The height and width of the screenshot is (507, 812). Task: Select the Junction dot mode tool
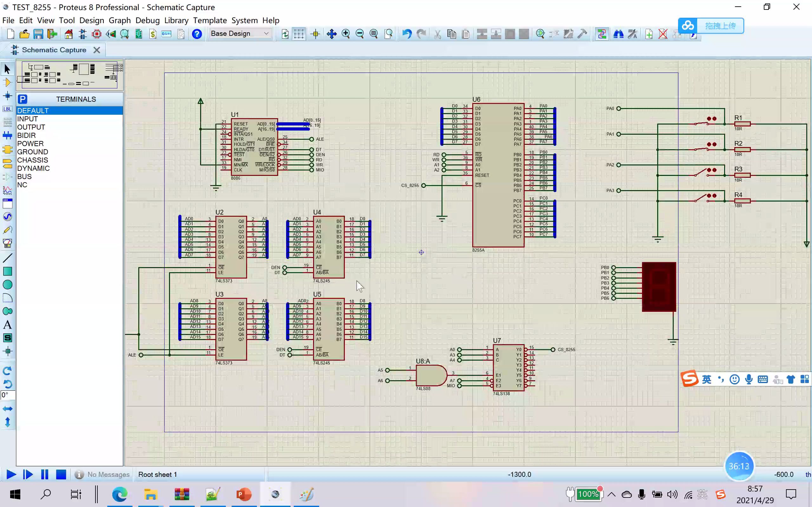7,96
